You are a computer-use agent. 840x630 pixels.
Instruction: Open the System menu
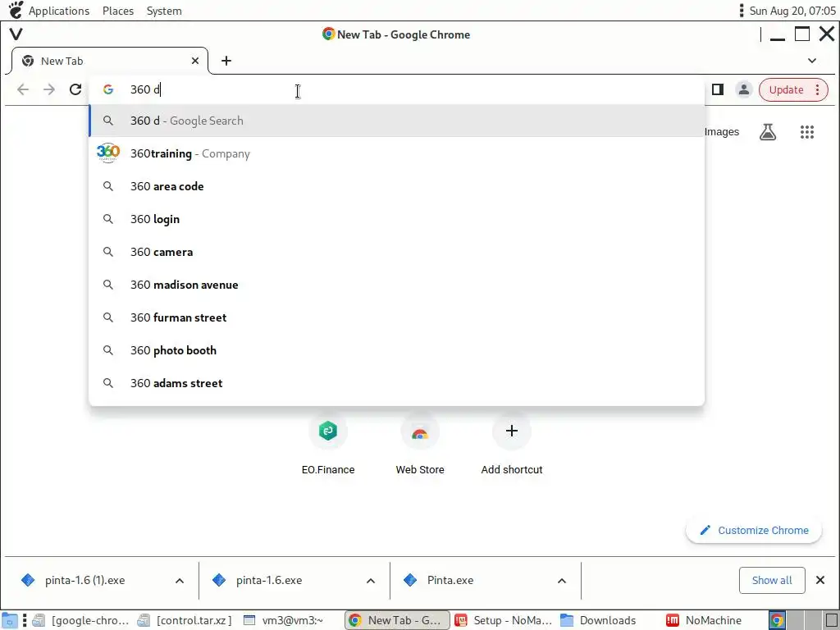click(x=164, y=11)
